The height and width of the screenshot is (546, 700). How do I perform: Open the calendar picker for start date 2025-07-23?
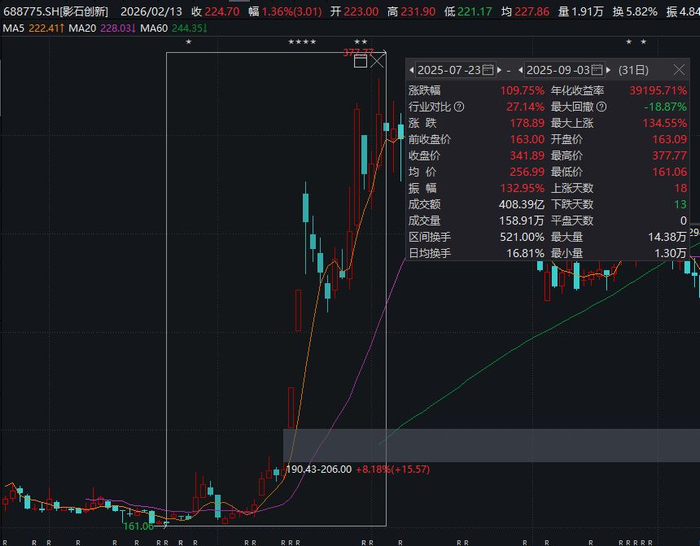[488, 70]
